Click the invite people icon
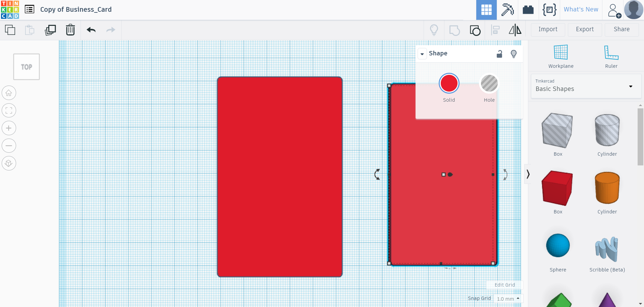Image resolution: width=644 pixels, height=307 pixels. click(614, 10)
